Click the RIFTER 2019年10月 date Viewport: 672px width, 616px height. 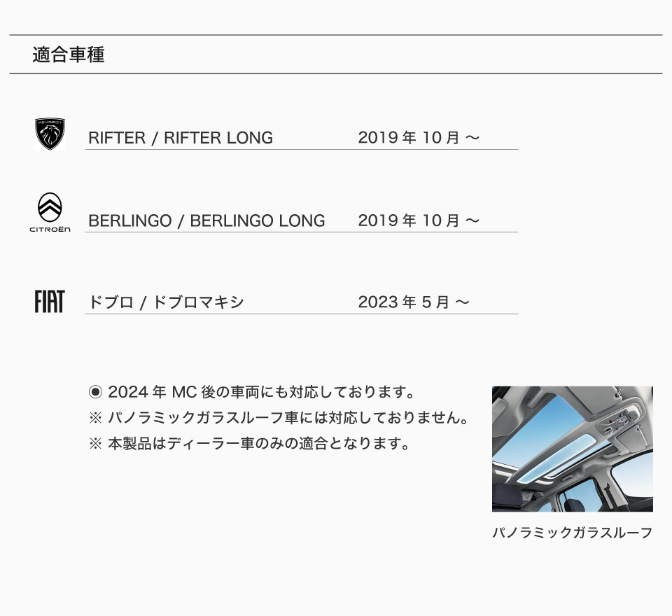point(419,138)
